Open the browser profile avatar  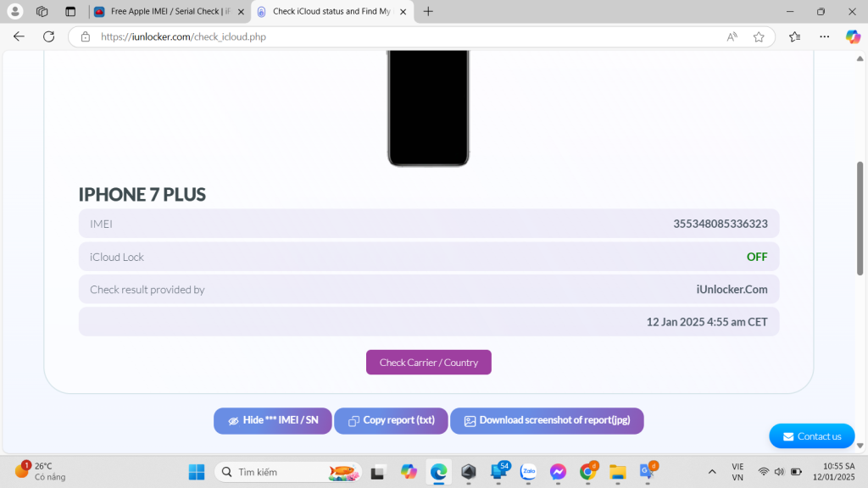[15, 12]
